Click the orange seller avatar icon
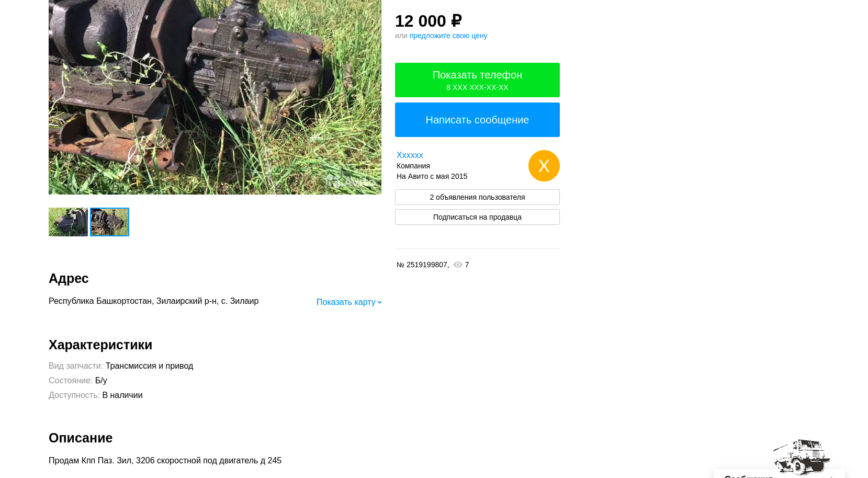Screen dimensions: 868x478 click(544, 166)
